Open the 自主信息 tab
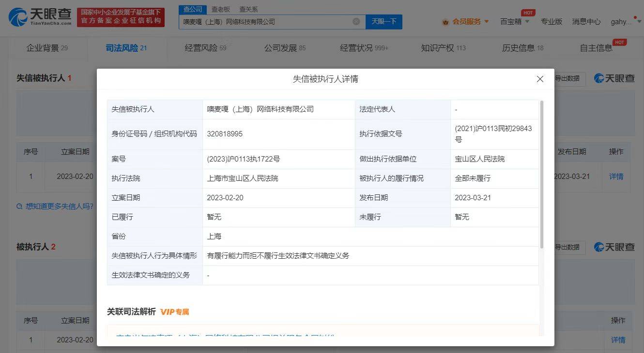 (x=596, y=48)
